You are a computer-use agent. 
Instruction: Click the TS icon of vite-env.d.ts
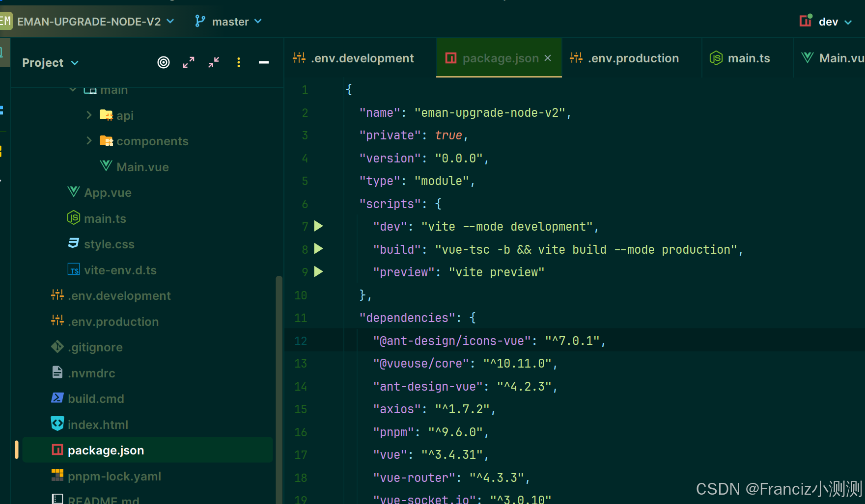tap(74, 269)
